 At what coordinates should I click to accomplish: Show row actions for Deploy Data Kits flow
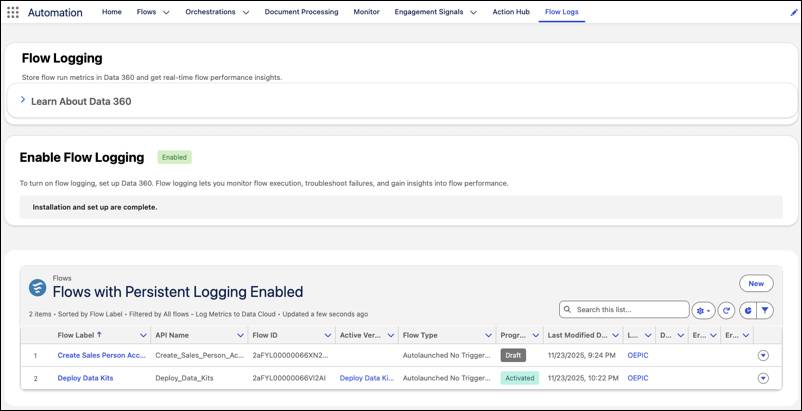(x=763, y=378)
